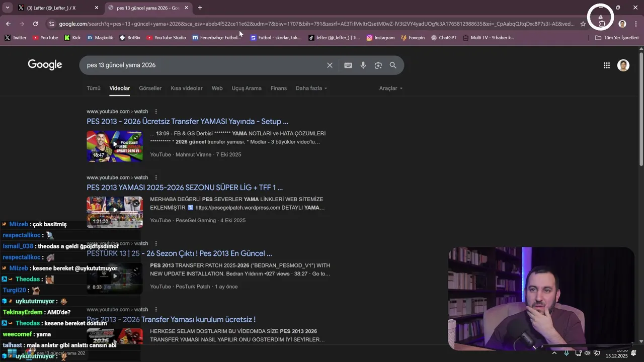Clear the search query with X
This screenshot has width=644, height=362.
tap(330, 65)
